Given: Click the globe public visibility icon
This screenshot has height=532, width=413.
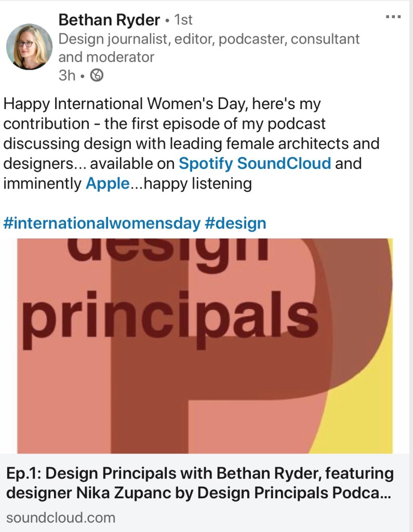Looking at the screenshot, I should point(97,75).
